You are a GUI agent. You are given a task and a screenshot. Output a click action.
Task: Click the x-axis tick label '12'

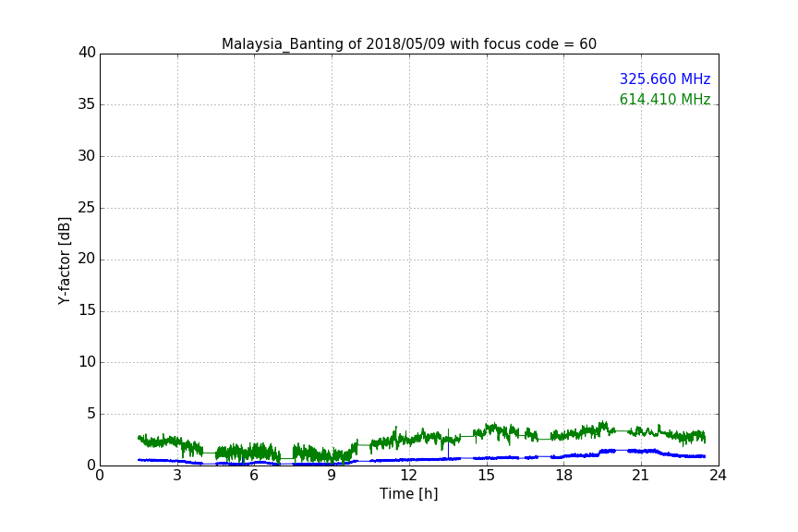[409, 476]
